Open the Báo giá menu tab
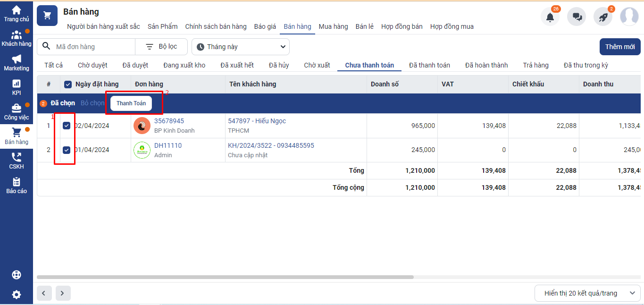Image resolution: width=644 pixels, height=305 pixels. point(265,26)
